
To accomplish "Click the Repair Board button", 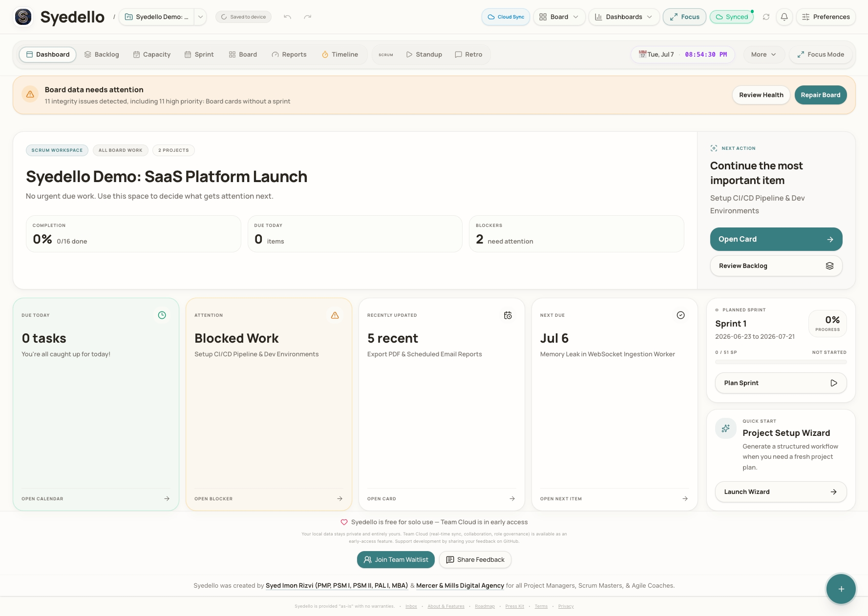I will tap(821, 95).
